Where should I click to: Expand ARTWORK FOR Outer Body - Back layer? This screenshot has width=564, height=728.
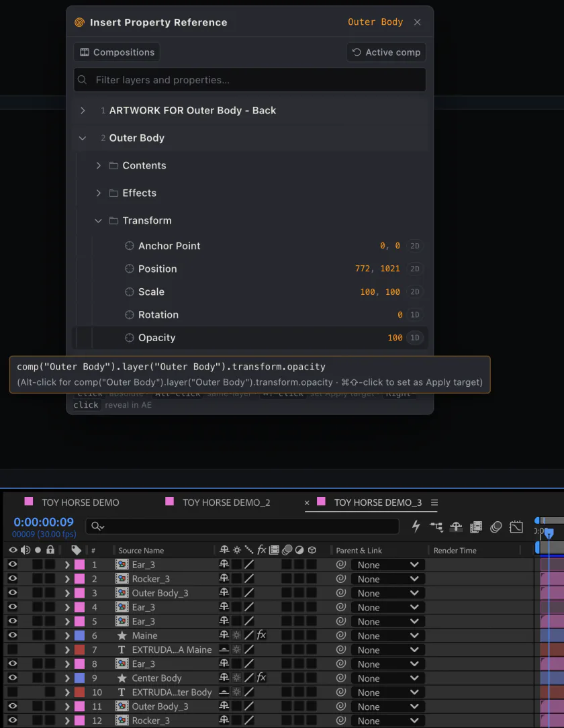pyautogui.click(x=83, y=111)
